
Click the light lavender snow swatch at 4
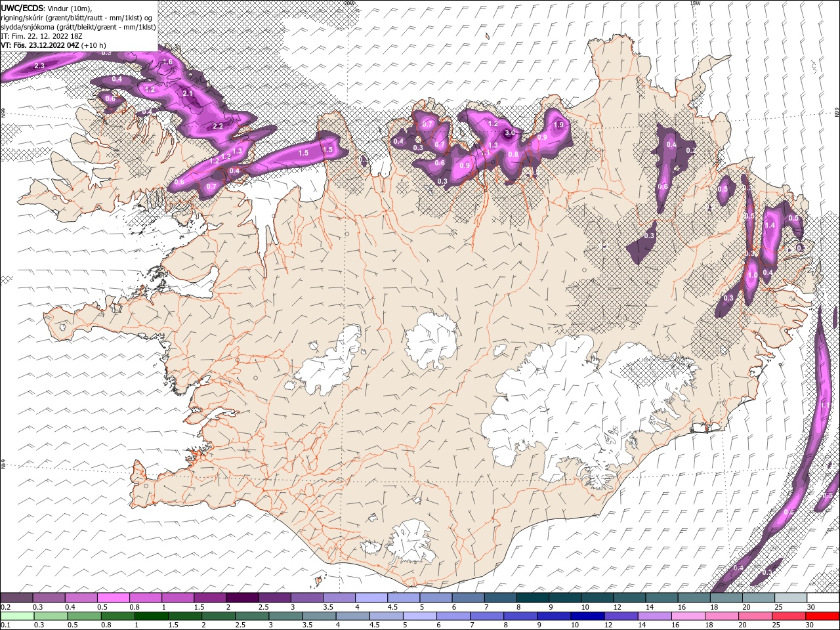[x=371, y=598]
